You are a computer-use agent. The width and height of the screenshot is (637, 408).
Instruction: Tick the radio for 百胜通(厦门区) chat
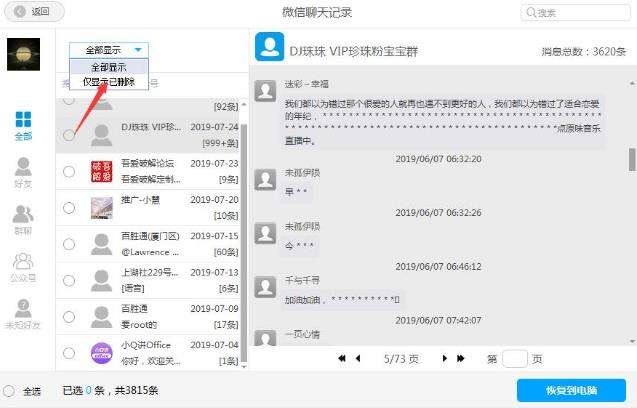coord(69,244)
